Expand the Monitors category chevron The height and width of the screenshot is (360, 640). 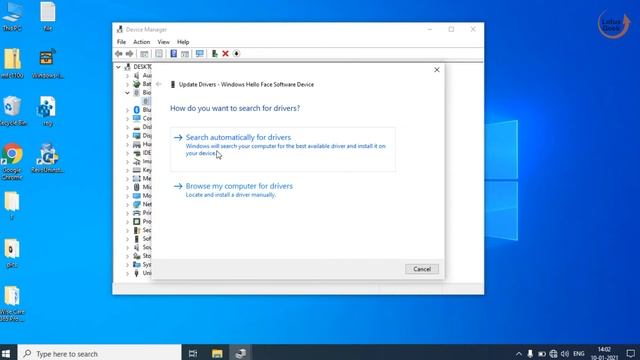click(127, 196)
